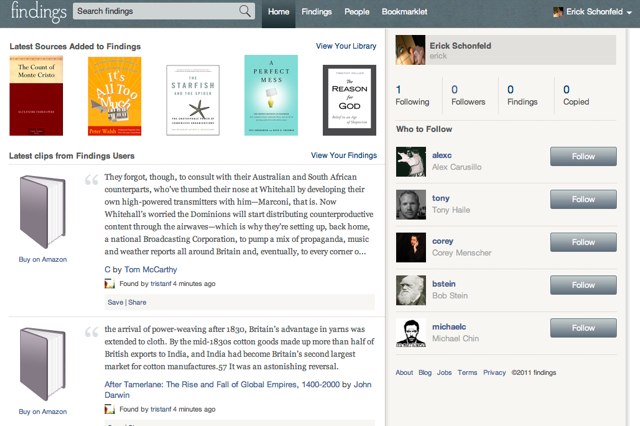This screenshot has height=426, width=640.
Task: Click View Your Findings link
Action: click(x=344, y=155)
